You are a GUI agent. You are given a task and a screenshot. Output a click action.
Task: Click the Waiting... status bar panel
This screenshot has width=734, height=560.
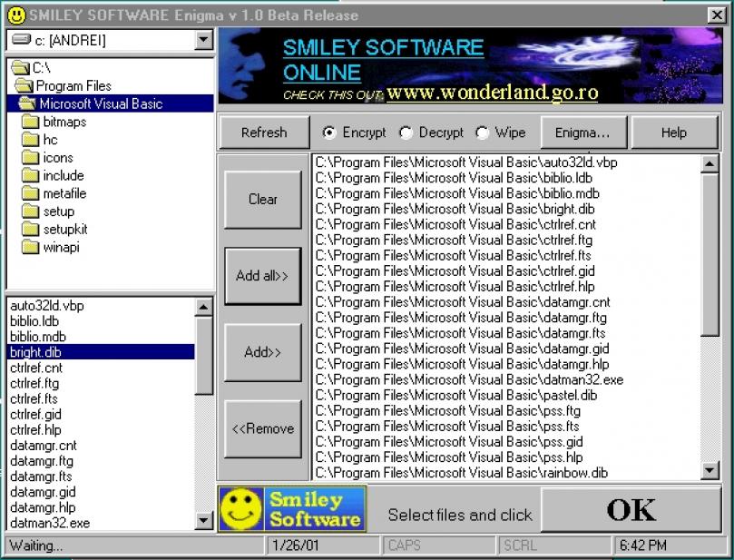[135, 545]
